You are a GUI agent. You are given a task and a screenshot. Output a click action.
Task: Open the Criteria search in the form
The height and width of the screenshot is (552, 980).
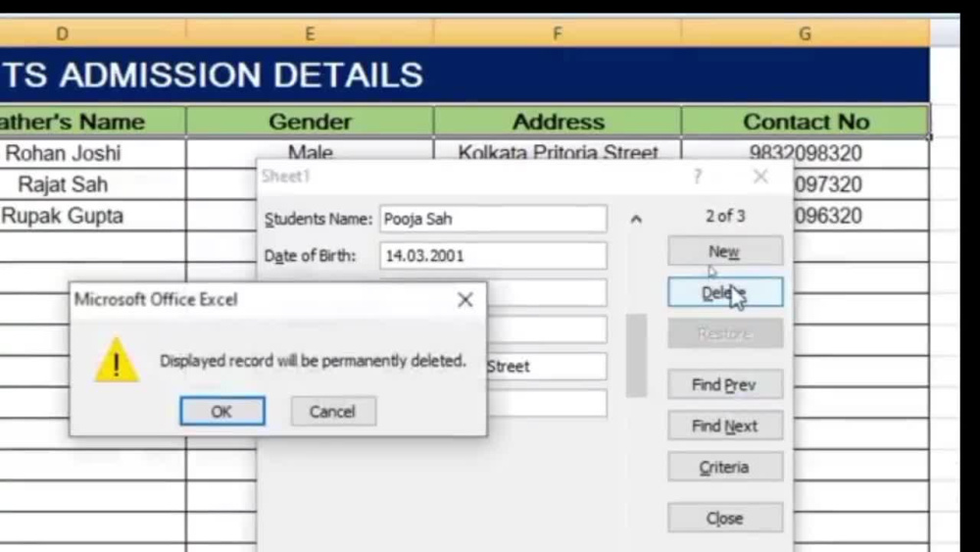(725, 467)
